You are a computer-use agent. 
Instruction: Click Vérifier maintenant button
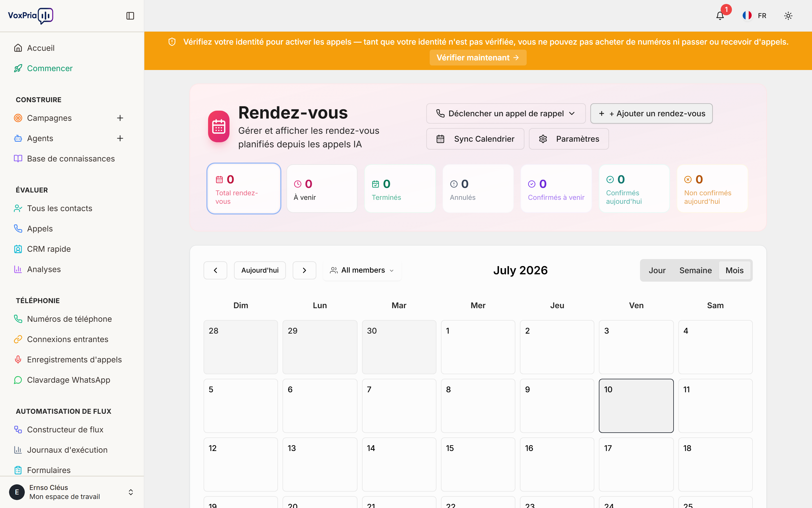(x=478, y=58)
